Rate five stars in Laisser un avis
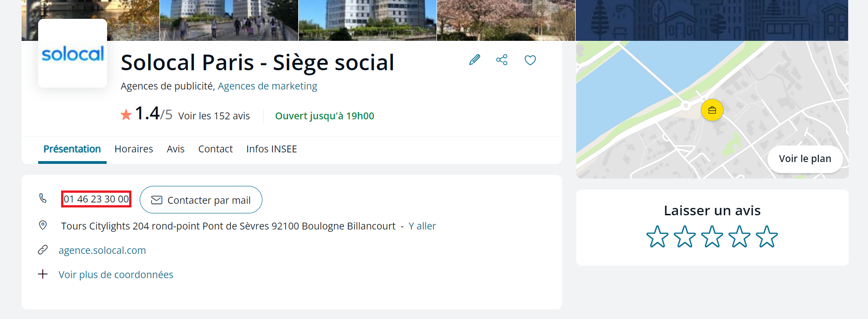Image resolution: width=868 pixels, height=319 pixels. click(x=767, y=237)
